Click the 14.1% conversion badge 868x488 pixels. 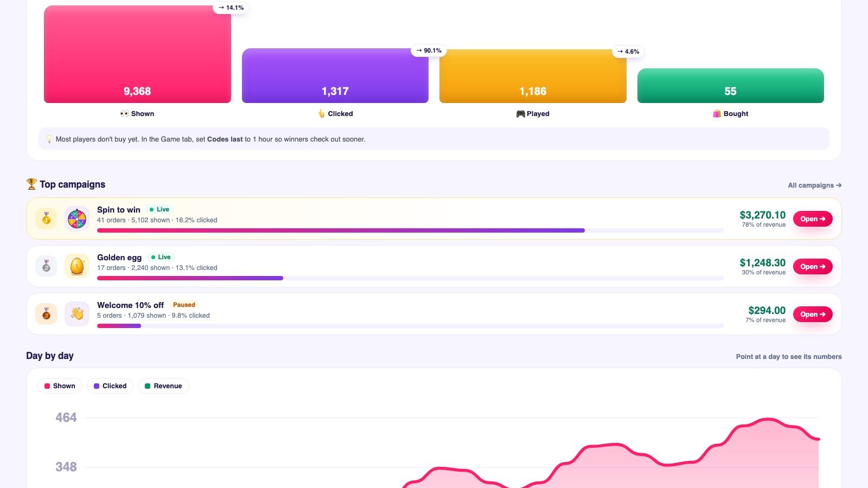click(231, 8)
